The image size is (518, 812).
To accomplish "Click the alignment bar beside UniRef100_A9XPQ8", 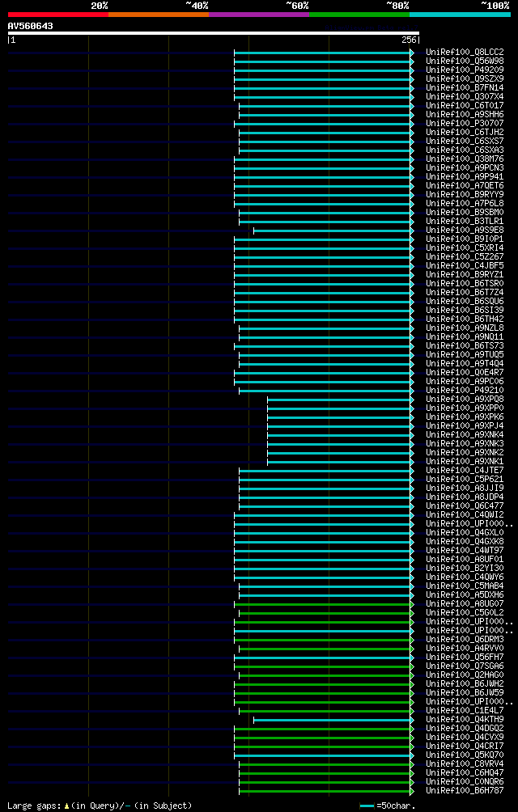I will click(x=341, y=400).
